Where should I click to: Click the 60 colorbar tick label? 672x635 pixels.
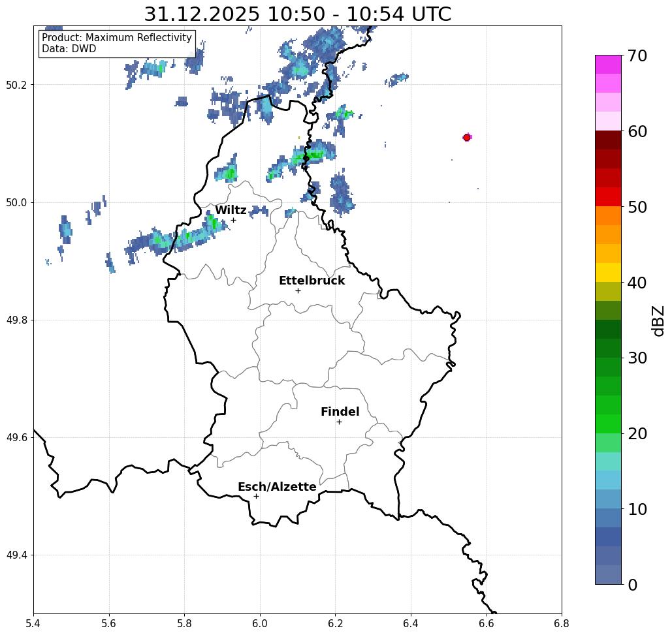click(637, 131)
